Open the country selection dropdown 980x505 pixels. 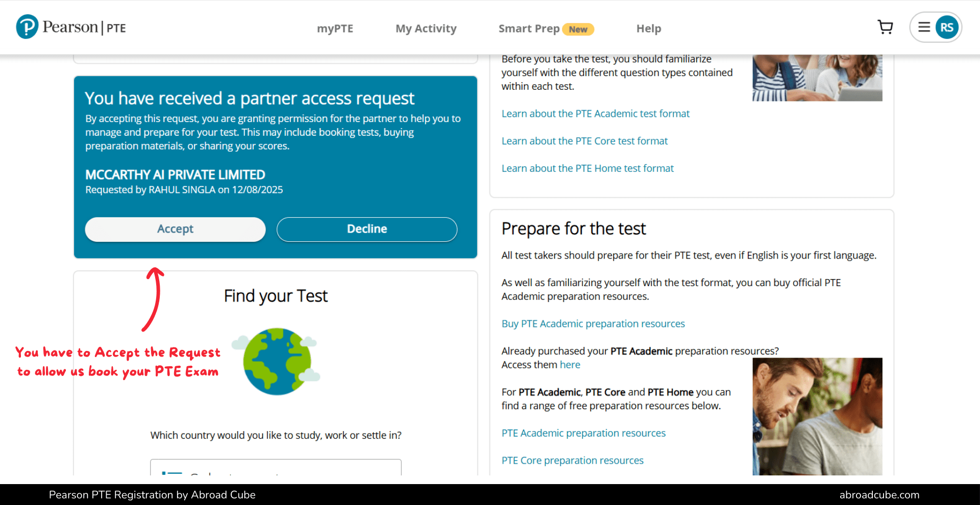tap(276, 472)
